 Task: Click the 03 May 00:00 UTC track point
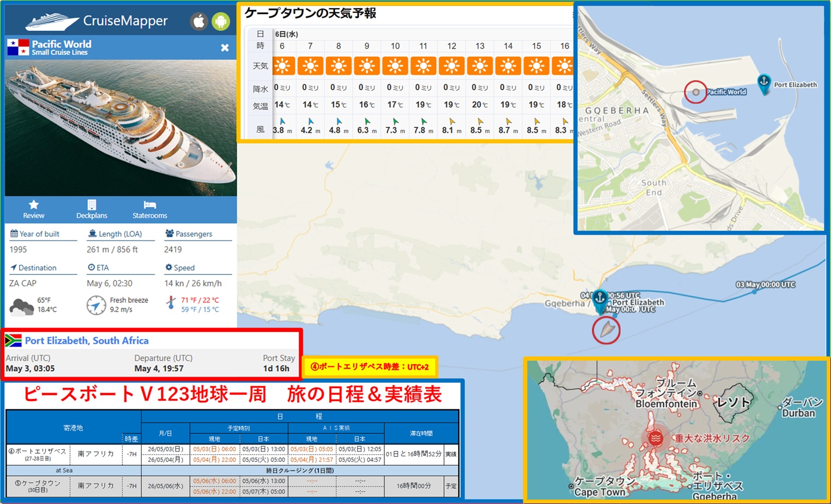coord(754,291)
